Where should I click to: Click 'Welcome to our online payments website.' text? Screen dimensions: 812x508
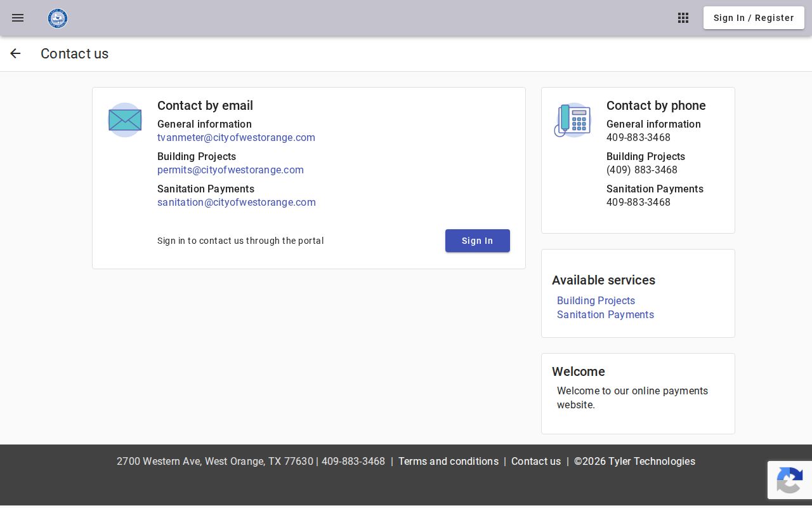632,398
